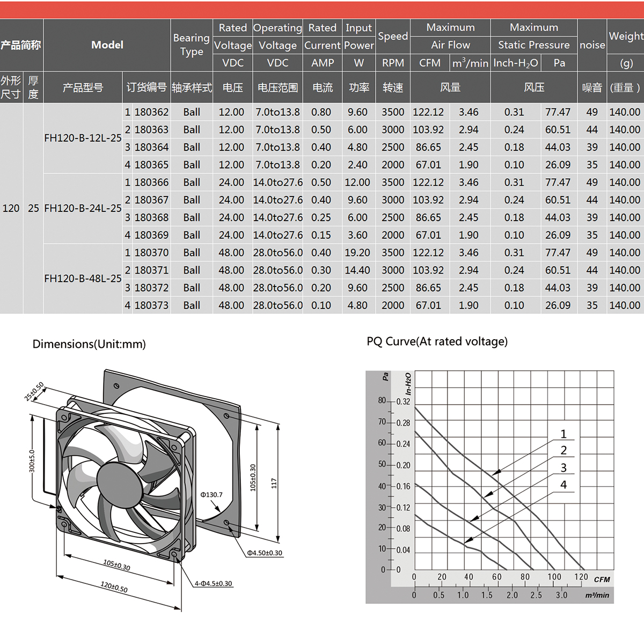Click order number 180368
Viewport: 644px width, 644px height.
pos(151,217)
